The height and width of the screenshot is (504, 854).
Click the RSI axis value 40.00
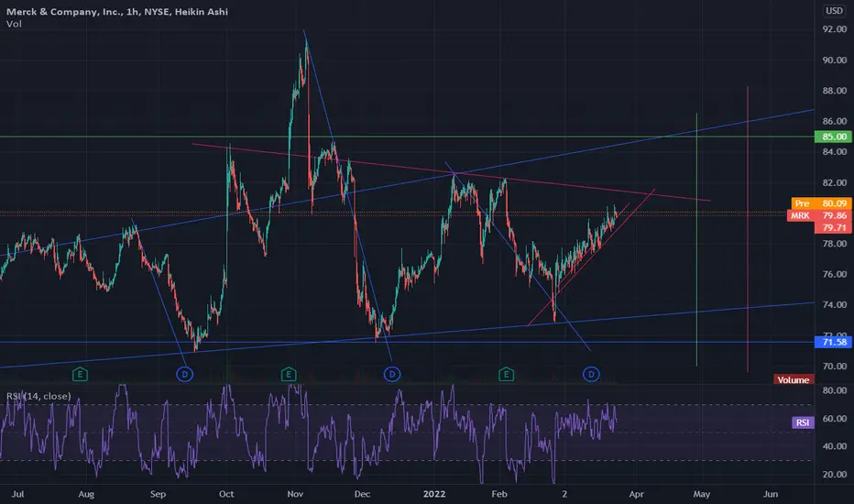click(x=835, y=446)
